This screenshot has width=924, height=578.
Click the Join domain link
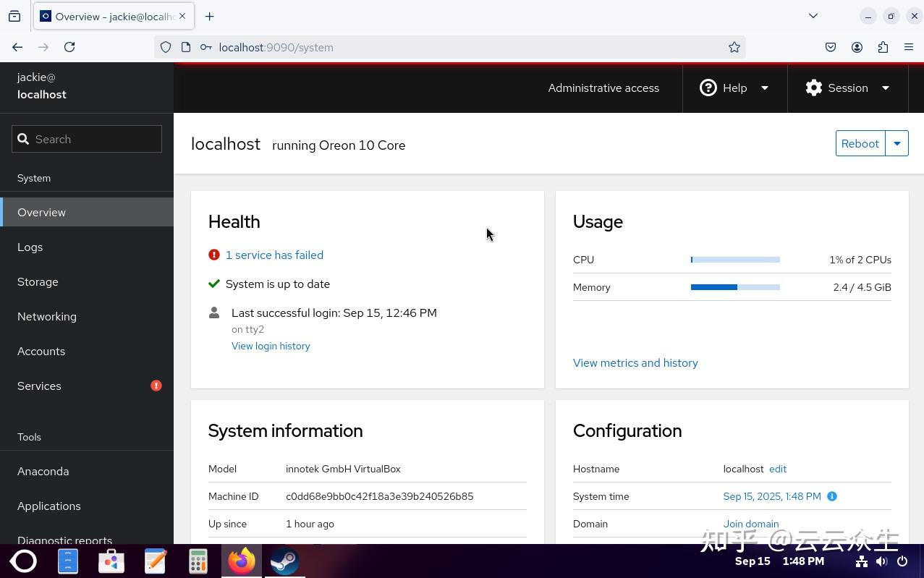(751, 524)
